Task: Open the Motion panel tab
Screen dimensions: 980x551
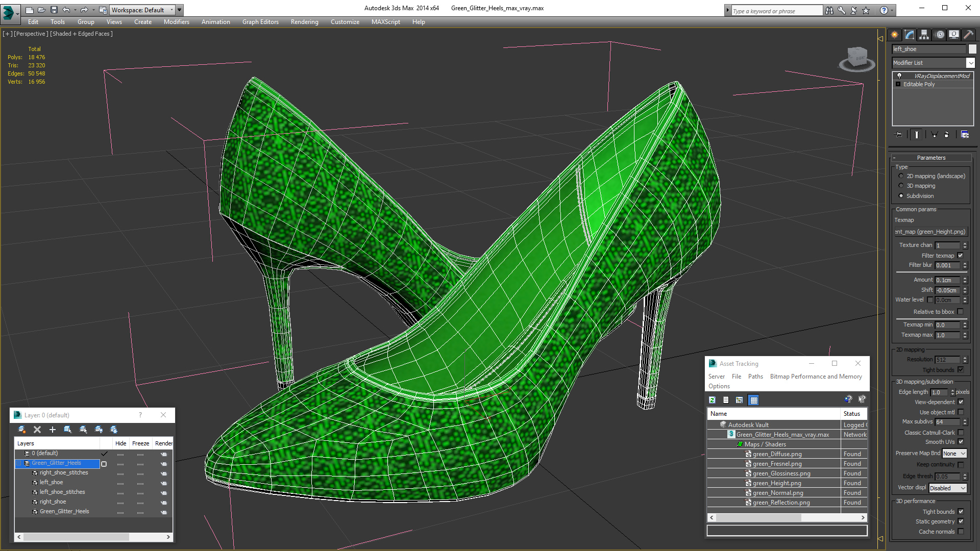Action: 940,35
